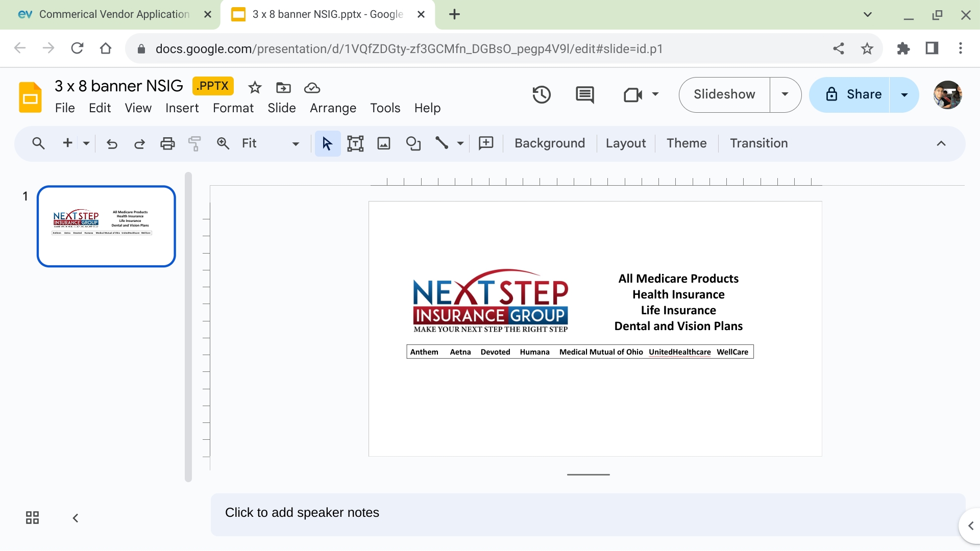Click the browser address bar URL
This screenshot has width=980, height=551.
tap(409, 48)
